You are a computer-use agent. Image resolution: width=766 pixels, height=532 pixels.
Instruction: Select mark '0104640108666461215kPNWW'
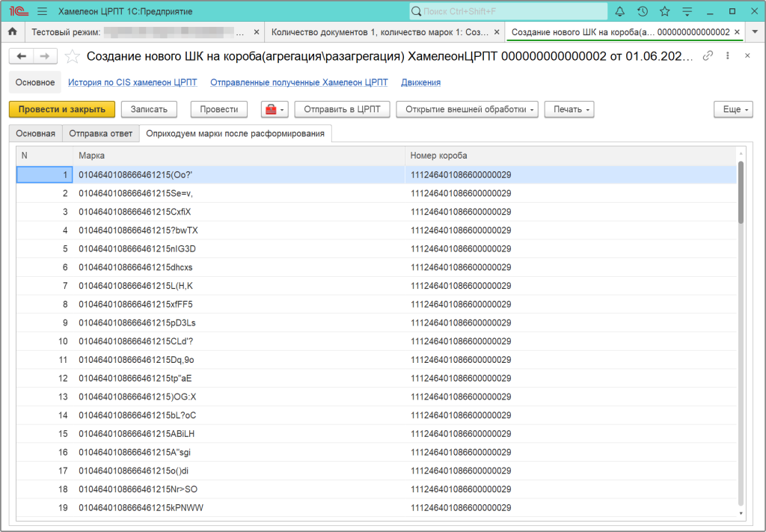(239, 508)
